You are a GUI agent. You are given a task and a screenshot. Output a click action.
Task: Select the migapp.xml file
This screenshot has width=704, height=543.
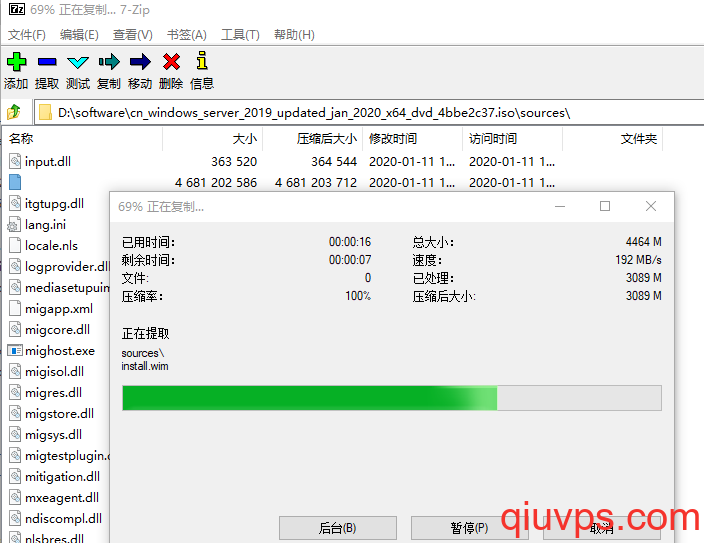tap(59, 309)
